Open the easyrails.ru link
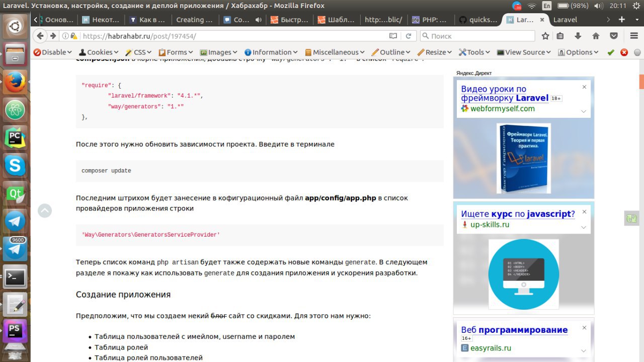 click(x=491, y=348)
